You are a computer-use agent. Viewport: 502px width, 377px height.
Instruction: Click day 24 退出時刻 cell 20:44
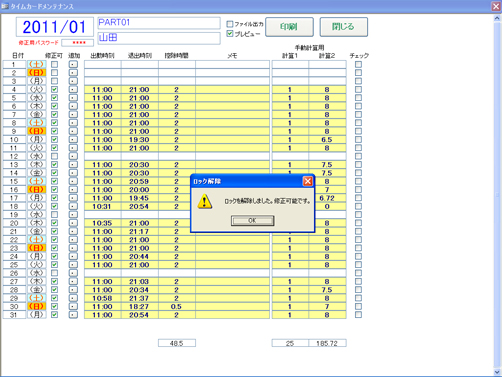coord(140,256)
